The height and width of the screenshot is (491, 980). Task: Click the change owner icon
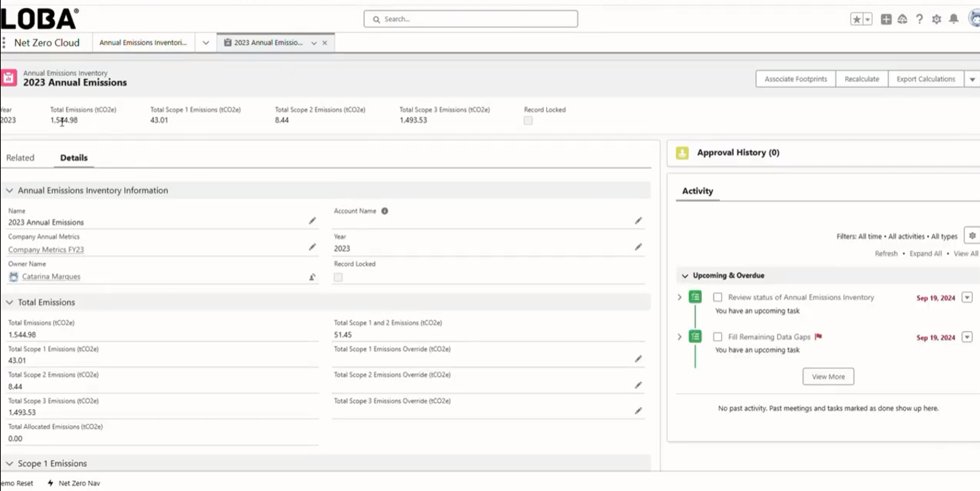[x=312, y=277]
